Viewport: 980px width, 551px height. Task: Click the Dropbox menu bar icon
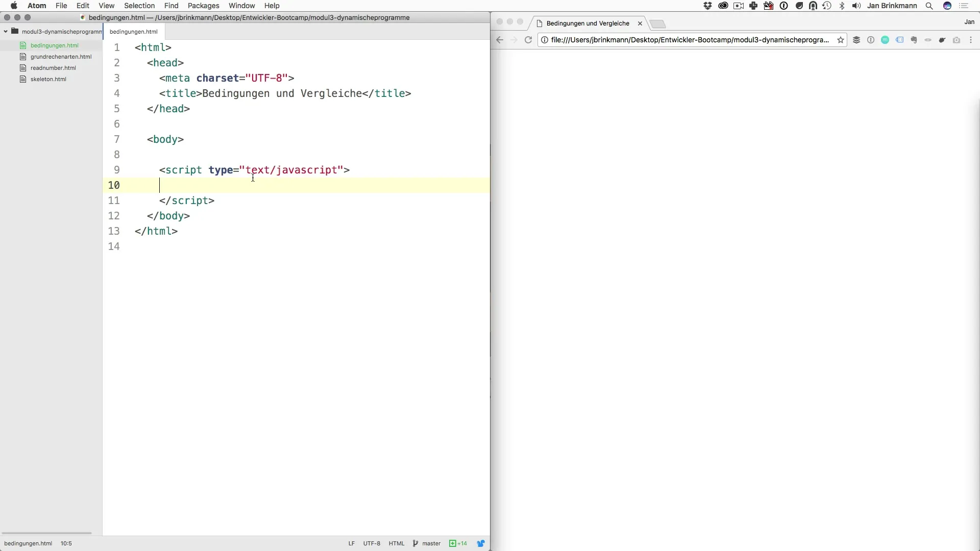(707, 6)
